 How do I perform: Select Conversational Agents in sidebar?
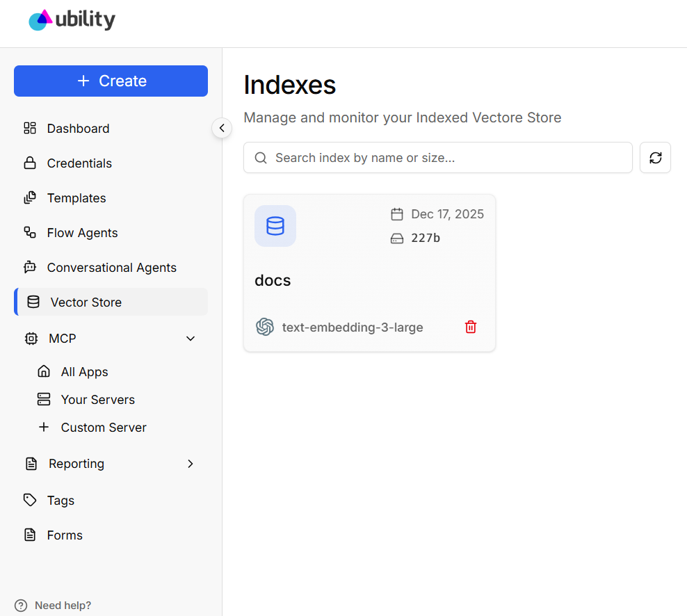pyautogui.click(x=111, y=268)
